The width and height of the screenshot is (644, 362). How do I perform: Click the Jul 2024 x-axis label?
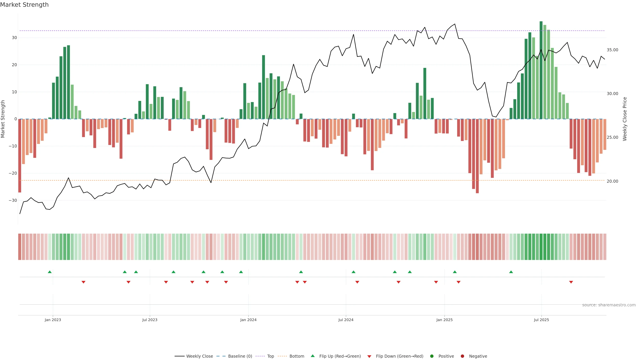pos(346,320)
